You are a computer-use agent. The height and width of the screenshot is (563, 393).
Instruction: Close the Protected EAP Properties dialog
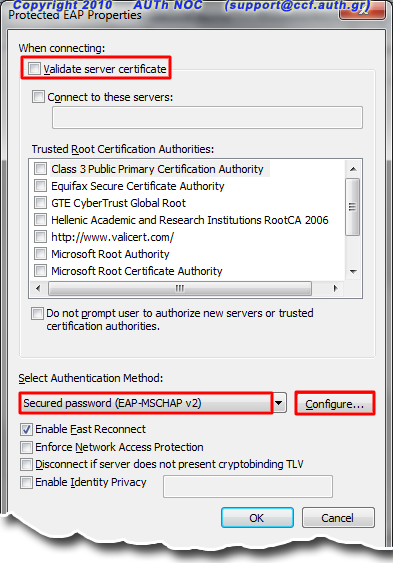(x=362, y=11)
